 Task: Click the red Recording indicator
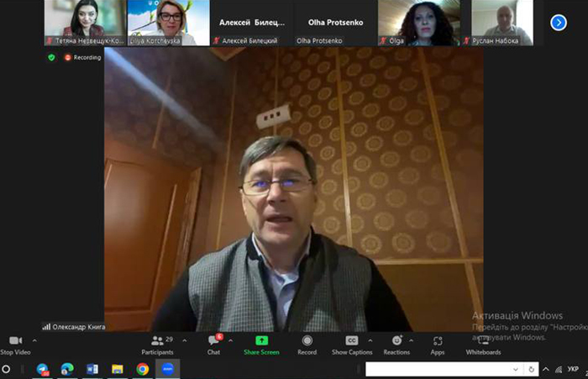click(x=83, y=57)
